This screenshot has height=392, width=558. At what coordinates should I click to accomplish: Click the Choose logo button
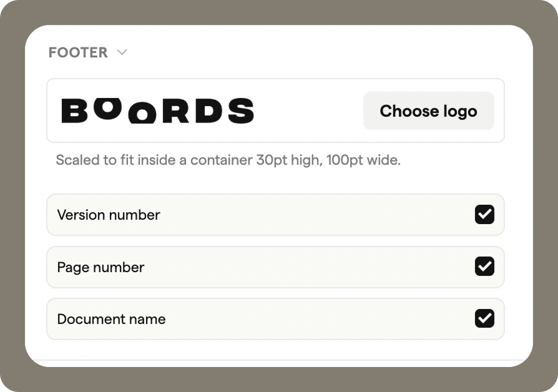click(428, 110)
